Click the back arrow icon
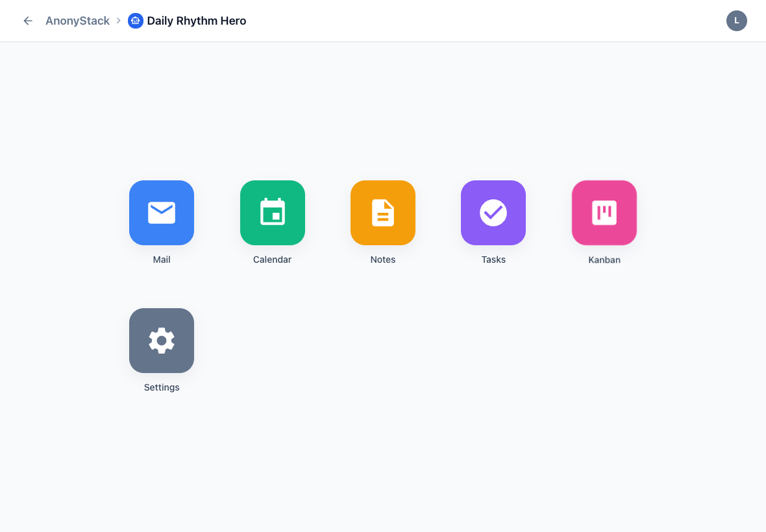Image resolution: width=766 pixels, height=532 pixels. 27,21
